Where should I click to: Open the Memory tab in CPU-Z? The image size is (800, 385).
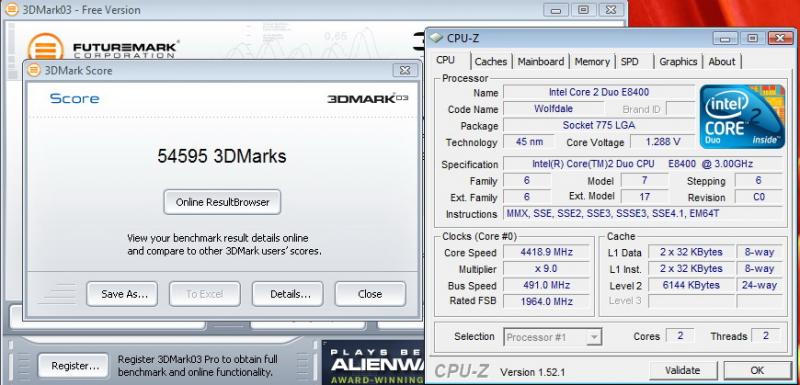coord(592,61)
